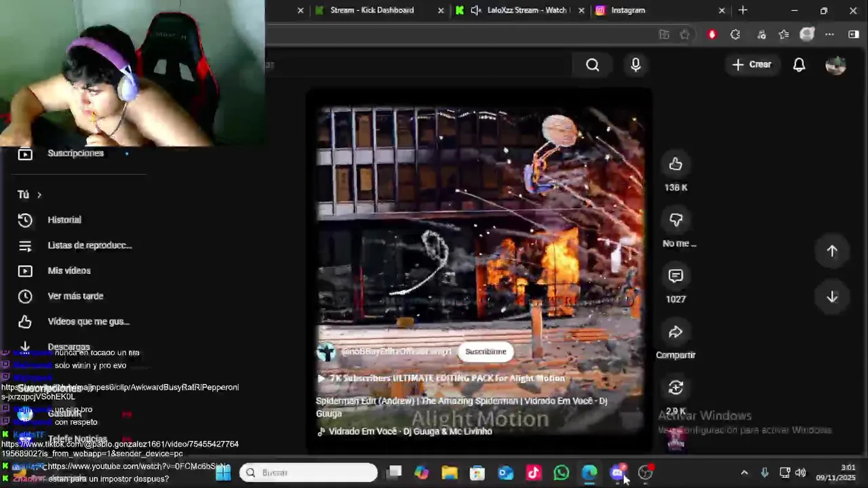
Task: Open browser profile avatar in toolbar
Action: (x=806, y=35)
